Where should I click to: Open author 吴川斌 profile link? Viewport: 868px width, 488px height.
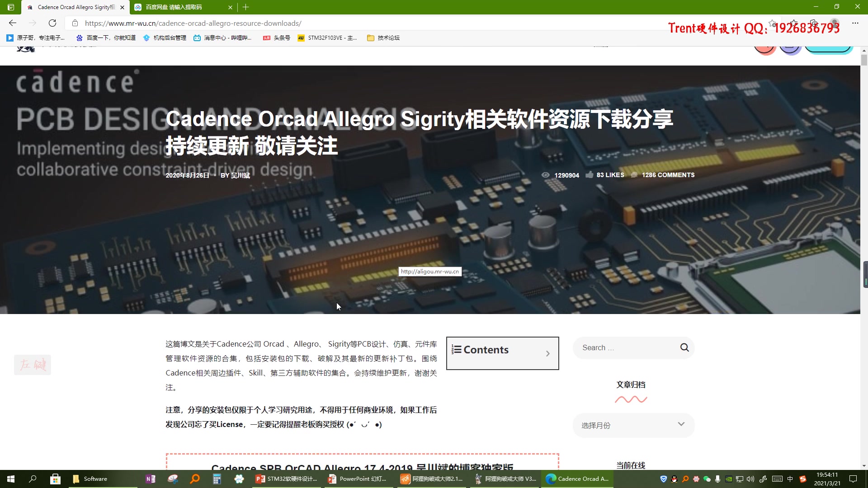241,175
